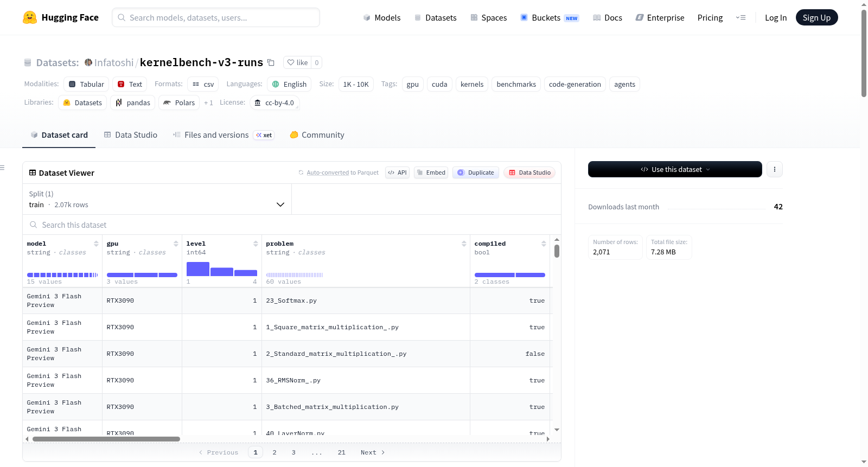Image resolution: width=868 pixels, height=467 pixels.
Task: Open the more options kebab menu
Action: coord(775,169)
